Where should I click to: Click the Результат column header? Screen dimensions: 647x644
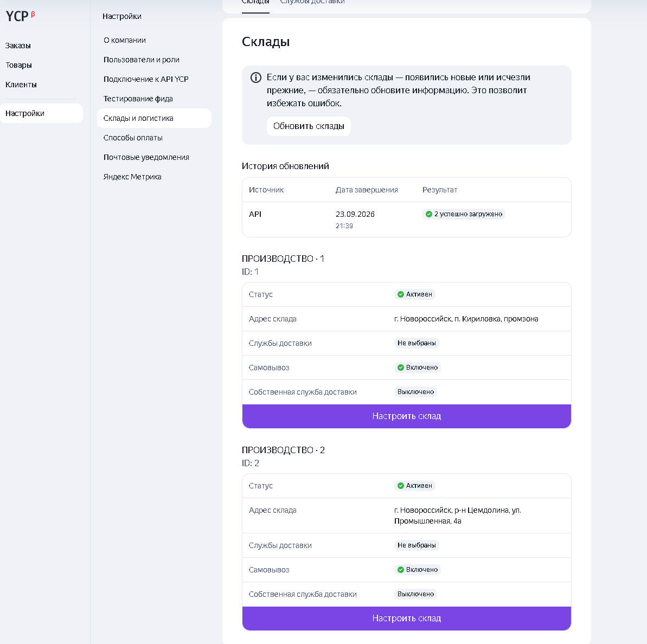pos(440,190)
